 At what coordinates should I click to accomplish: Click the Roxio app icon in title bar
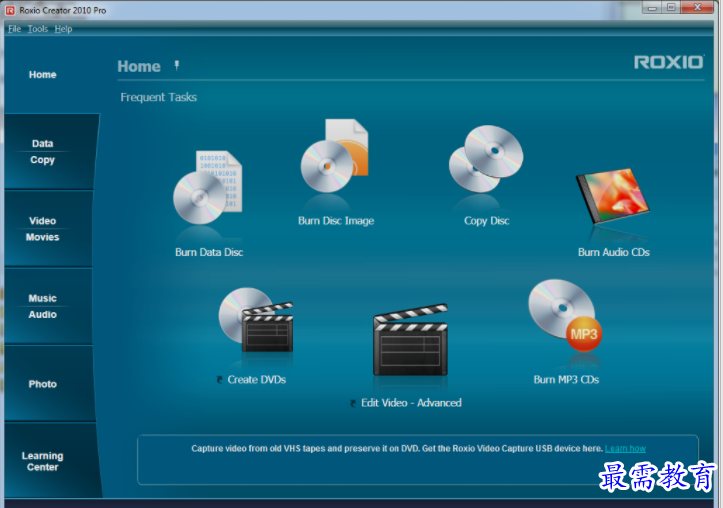10,10
